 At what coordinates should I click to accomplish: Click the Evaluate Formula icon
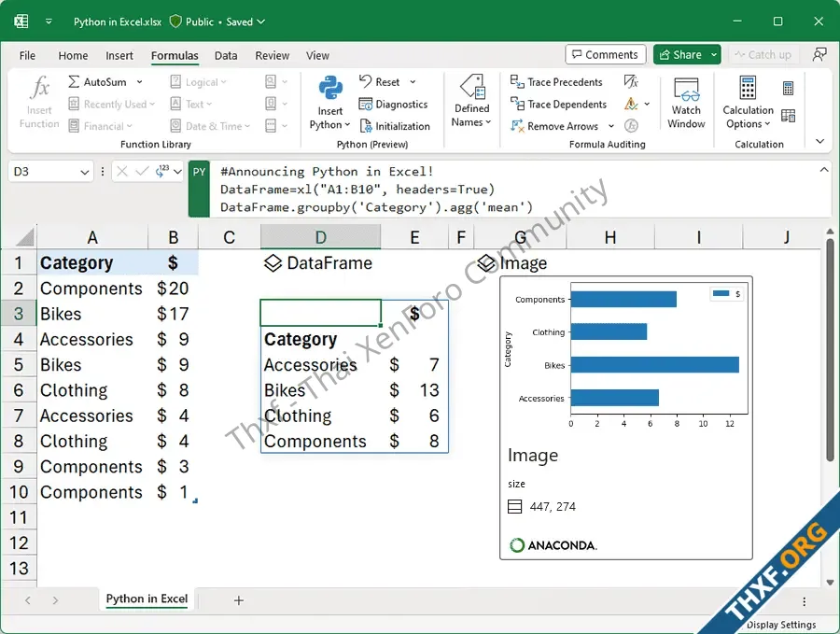(632, 126)
